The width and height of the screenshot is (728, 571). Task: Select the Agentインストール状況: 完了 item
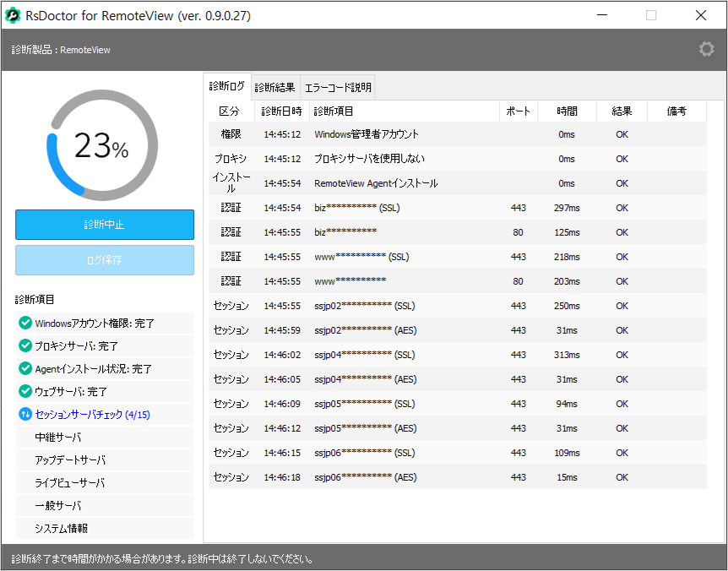pos(105,368)
